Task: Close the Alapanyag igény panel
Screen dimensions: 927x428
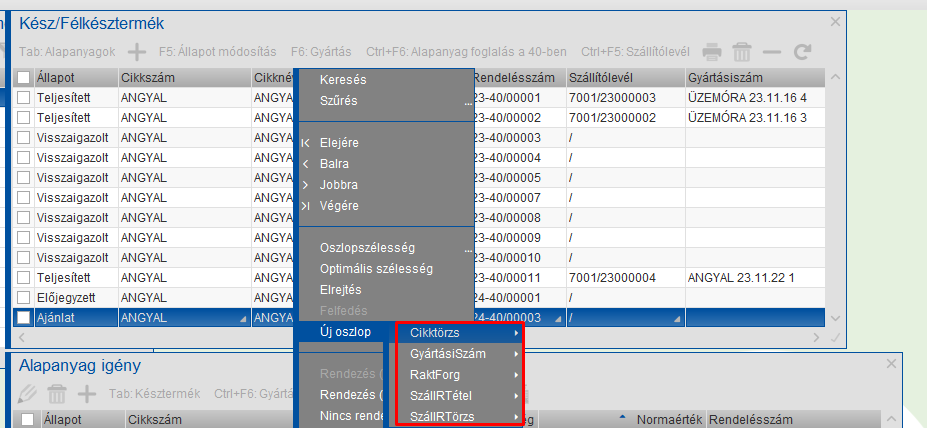Action: tap(891, 364)
